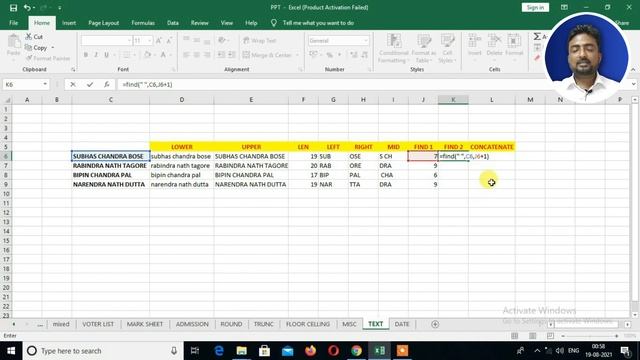
Task: Open Conditional Formatting
Action: pos(393,49)
